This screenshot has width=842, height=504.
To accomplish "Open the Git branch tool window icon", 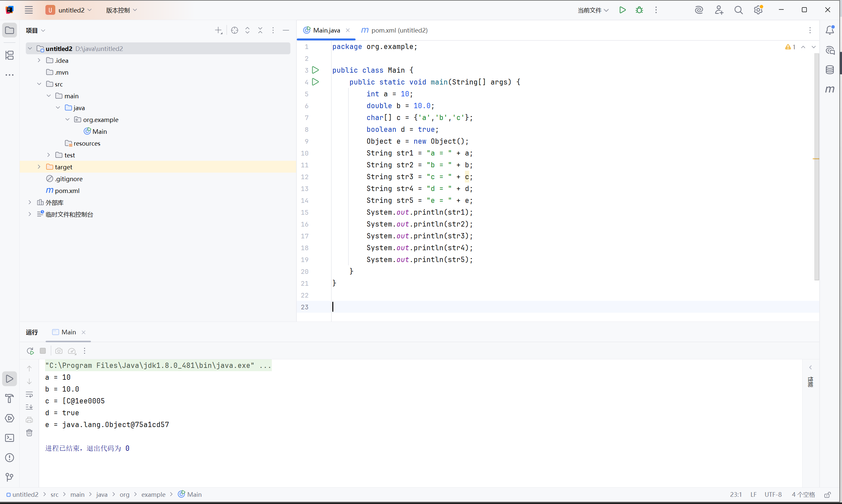I will [10, 477].
